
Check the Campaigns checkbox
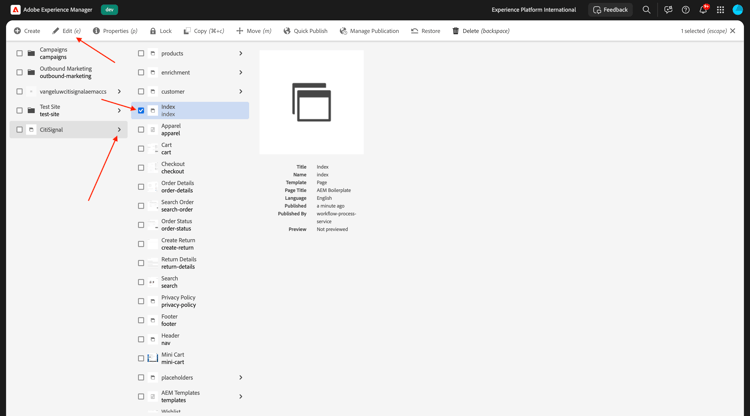point(20,53)
